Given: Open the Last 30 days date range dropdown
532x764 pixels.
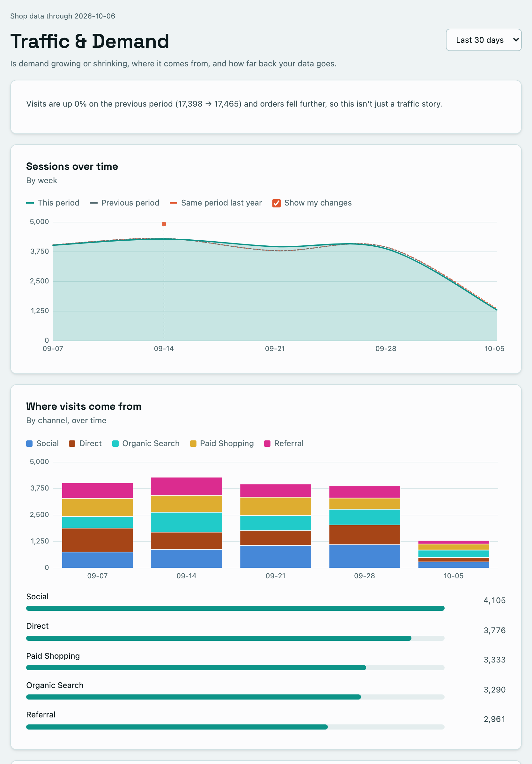Looking at the screenshot, I should (484, 40).
